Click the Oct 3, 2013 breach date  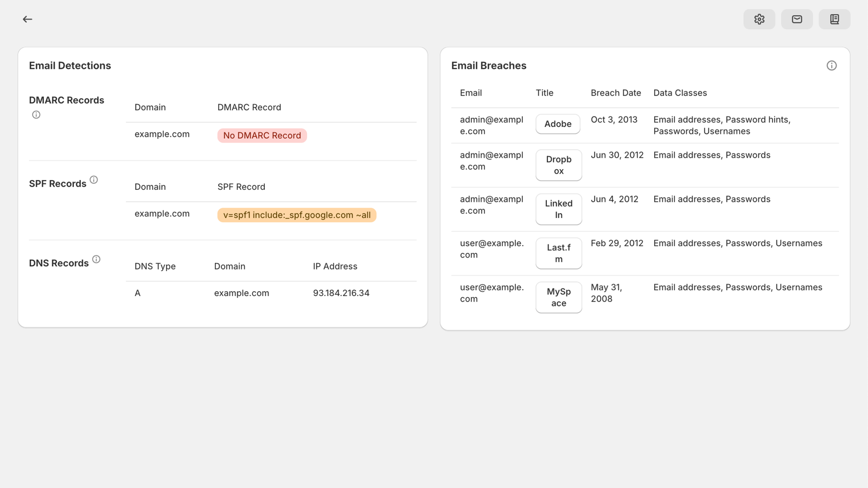coord(614,120)
